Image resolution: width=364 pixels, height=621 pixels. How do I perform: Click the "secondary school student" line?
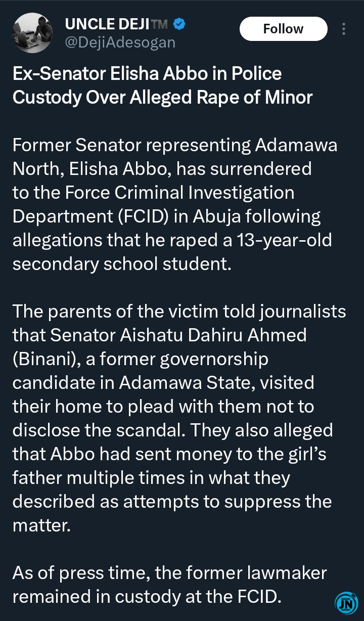click(121, 263)
